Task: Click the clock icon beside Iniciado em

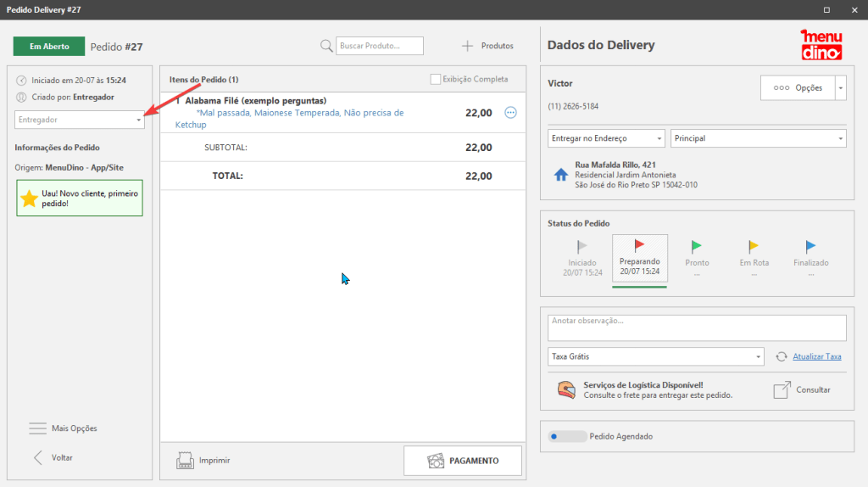Action: tap(21, 81)
